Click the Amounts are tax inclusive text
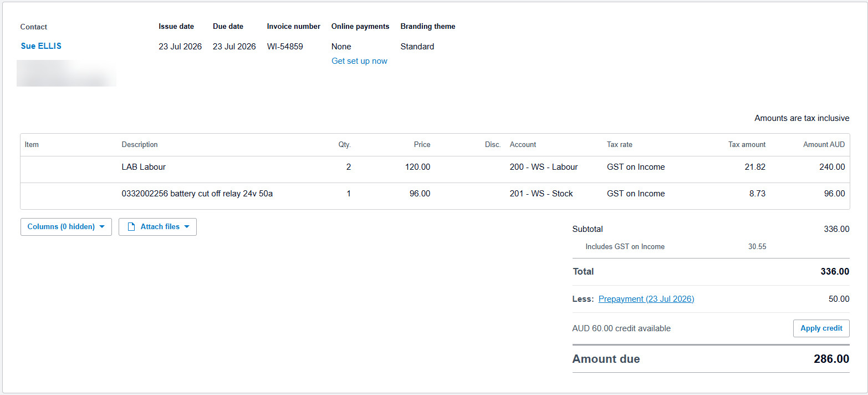 (802, 118)
